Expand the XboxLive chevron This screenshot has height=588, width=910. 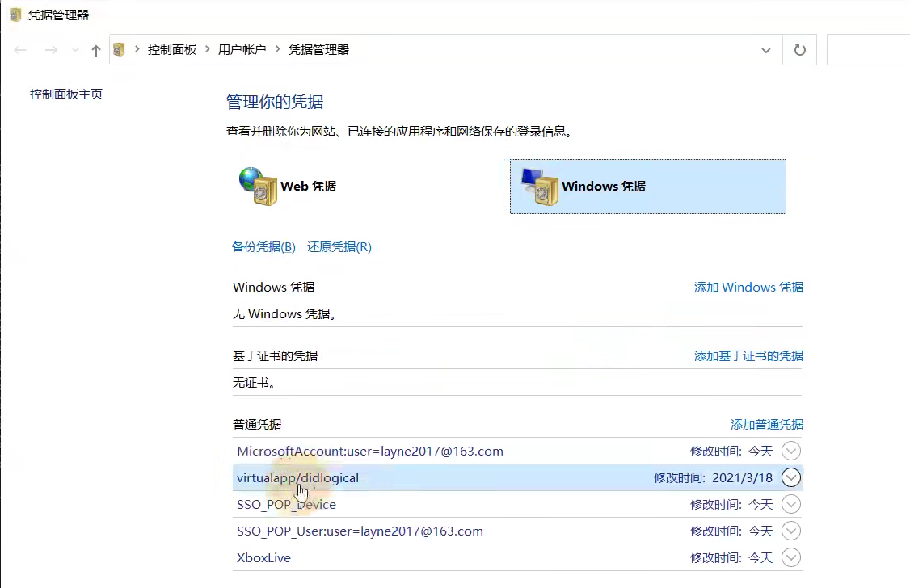[x=791, y=557]
